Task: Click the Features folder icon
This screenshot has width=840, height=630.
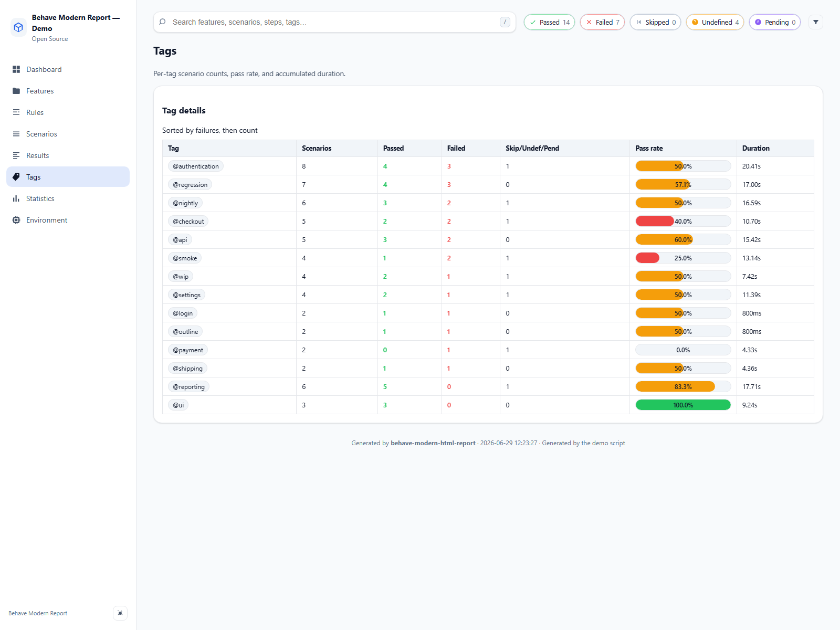Action: (16, 91)
